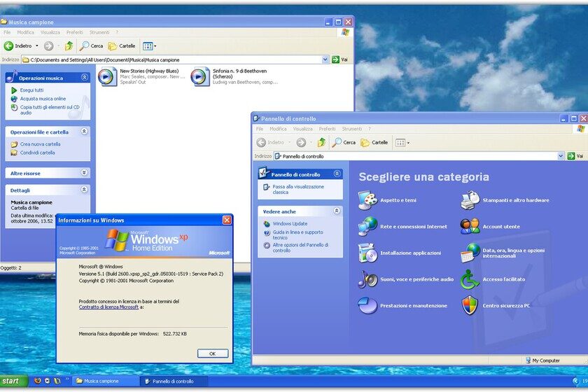Open the Strumenti menu in Pannello di controllo
This screenshot has width=588, height=392.
[351, 129]
